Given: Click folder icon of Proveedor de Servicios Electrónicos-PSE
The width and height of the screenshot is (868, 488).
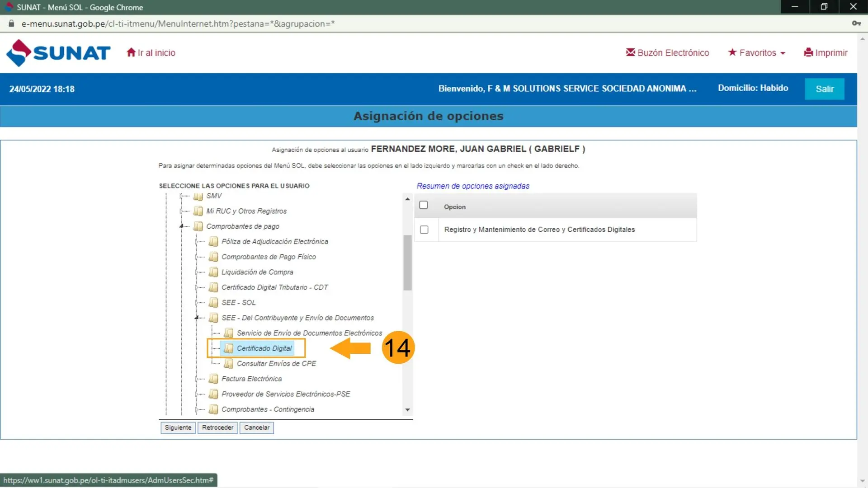Looking at the screenshot, I should (x=213, y=394).
